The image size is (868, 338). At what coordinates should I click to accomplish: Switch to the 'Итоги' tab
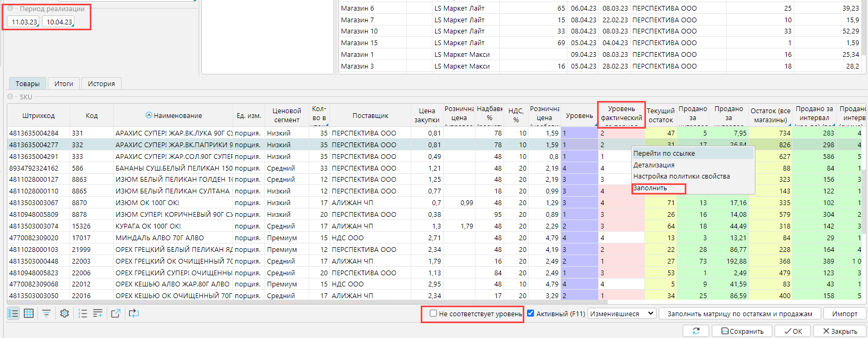(x=64, y=84)
